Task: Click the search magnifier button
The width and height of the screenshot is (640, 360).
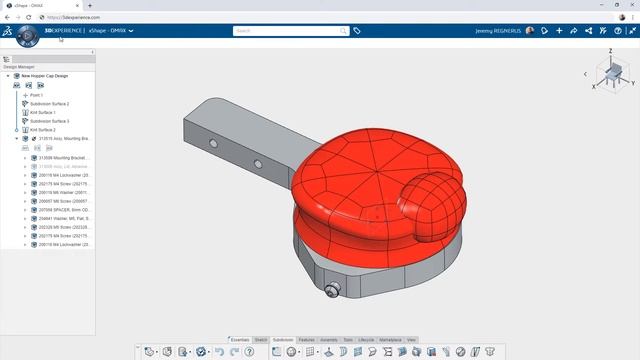Action: (x=343, y=31)
